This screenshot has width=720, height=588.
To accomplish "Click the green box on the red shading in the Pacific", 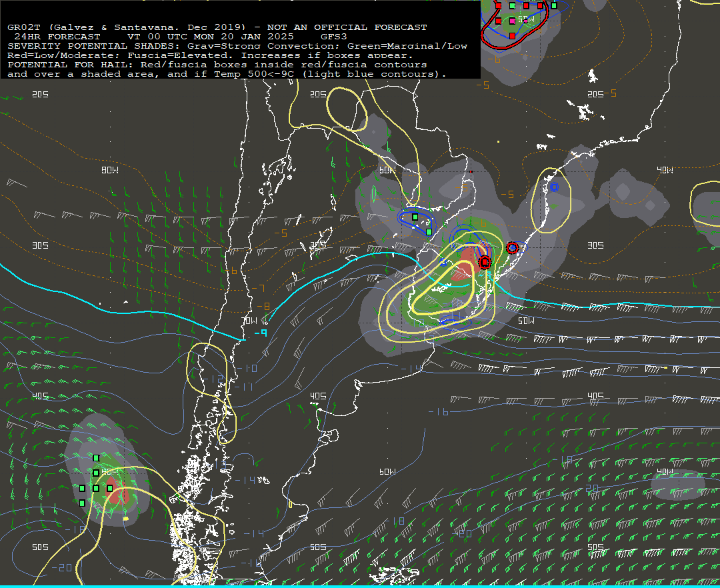I will tap(110, 488).
